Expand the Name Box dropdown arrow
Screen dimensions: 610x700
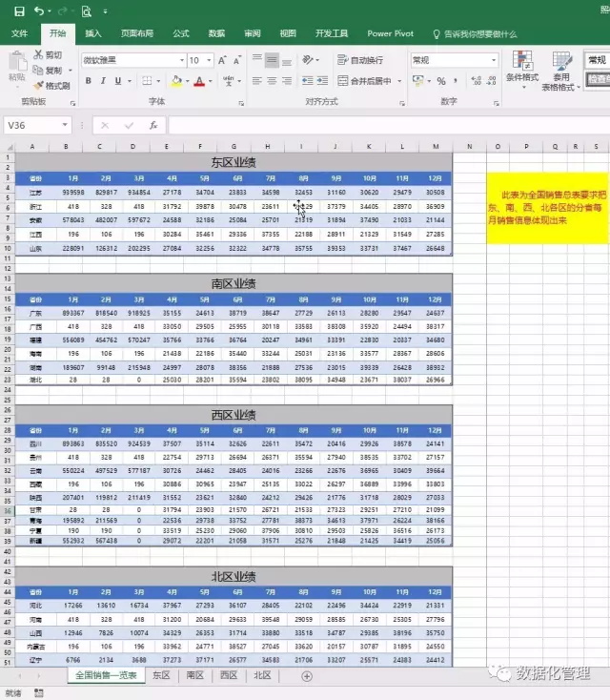click(65, 125)
